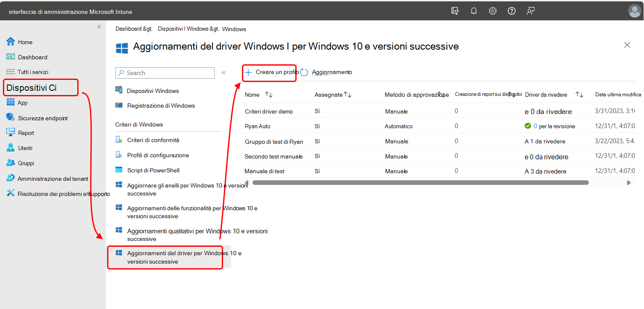Open Tutti i servizi in navigation
The height and width of the screenshot is (309, 644).
tap(33, 72)
